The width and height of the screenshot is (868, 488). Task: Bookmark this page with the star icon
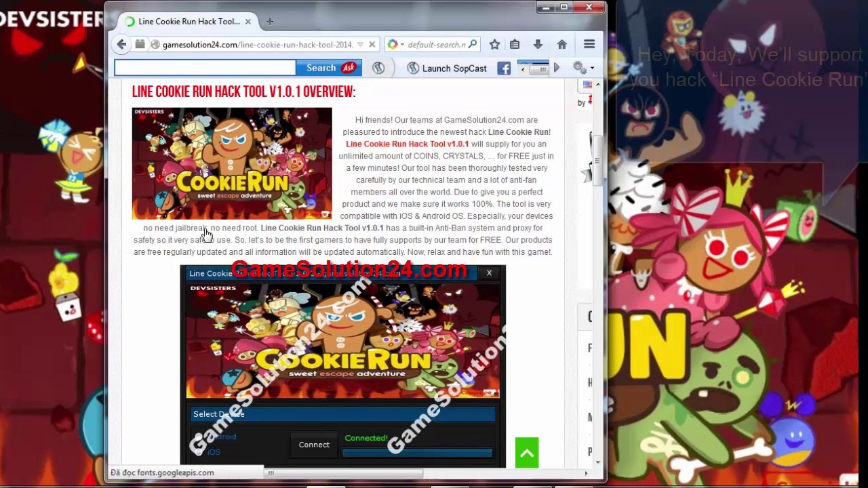(494, 44)
